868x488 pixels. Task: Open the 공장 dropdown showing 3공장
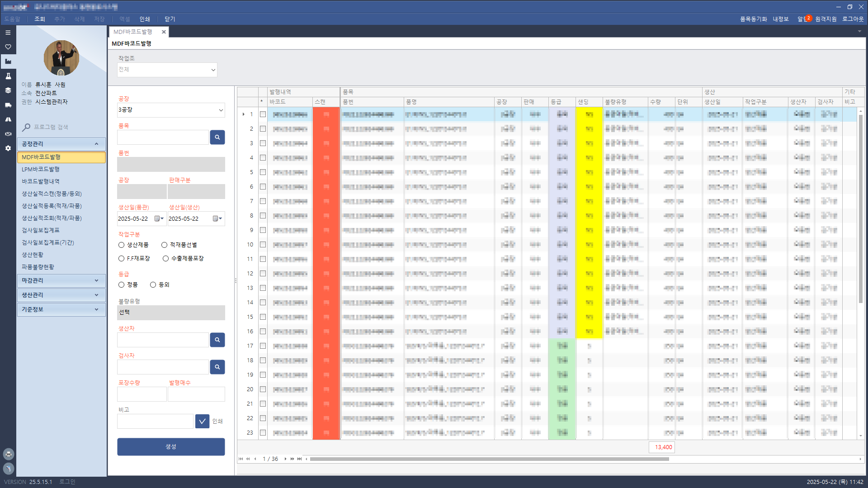[171, 110]
